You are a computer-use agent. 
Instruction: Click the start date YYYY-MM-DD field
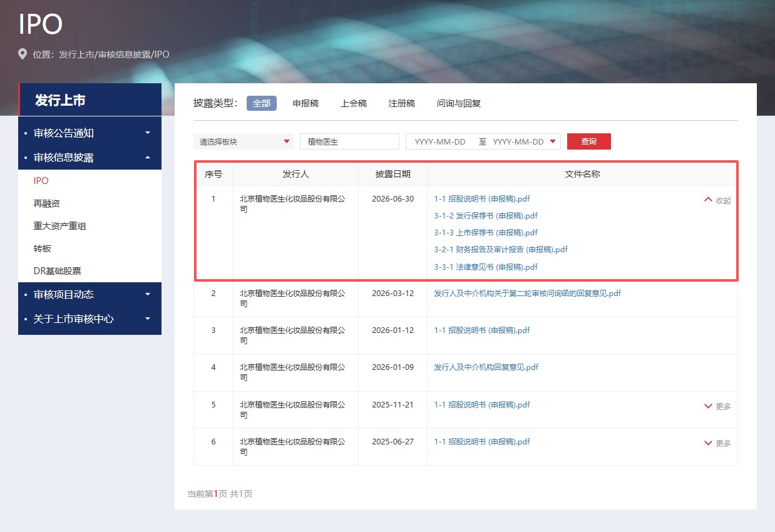[440, 141]
